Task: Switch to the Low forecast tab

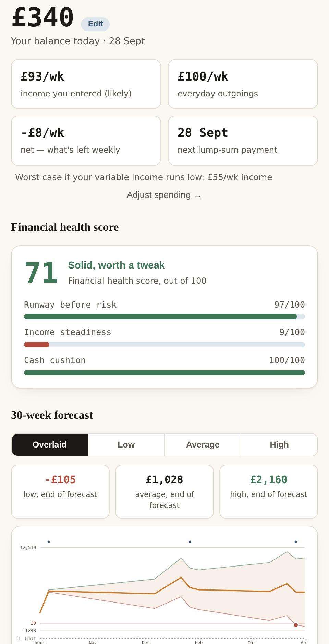Action: point(126,445)
